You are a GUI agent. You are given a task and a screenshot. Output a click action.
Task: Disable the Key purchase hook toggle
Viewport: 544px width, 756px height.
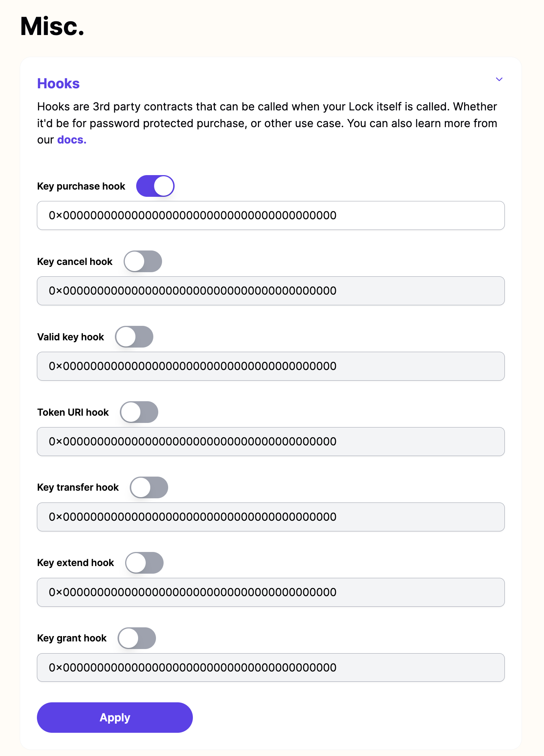coord(155,186)
